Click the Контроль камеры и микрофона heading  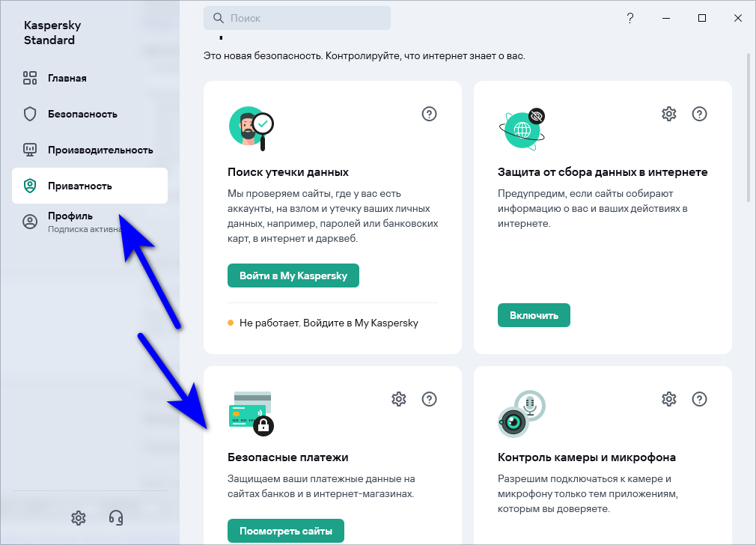coord(587,457)
